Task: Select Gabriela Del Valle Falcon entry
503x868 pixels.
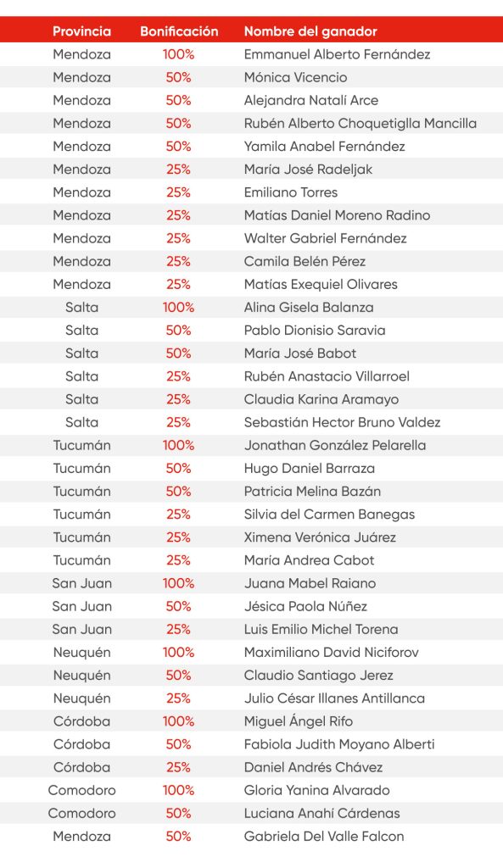Action: coord(324,836)
